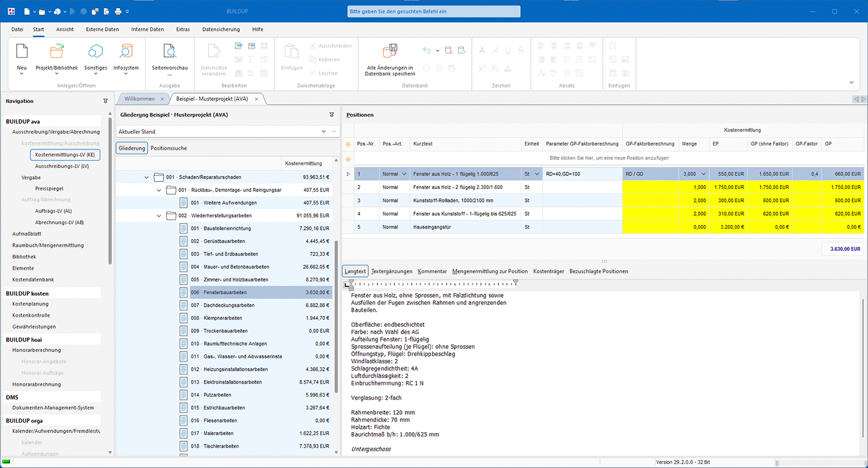Open Preisspiegel in navigation

click(x=49, y=188)
